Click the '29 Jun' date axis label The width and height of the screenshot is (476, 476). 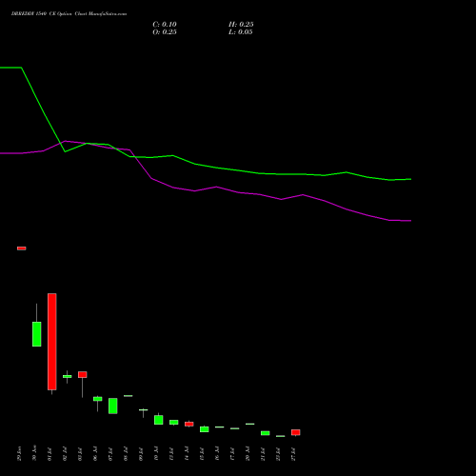pos(19,454)
